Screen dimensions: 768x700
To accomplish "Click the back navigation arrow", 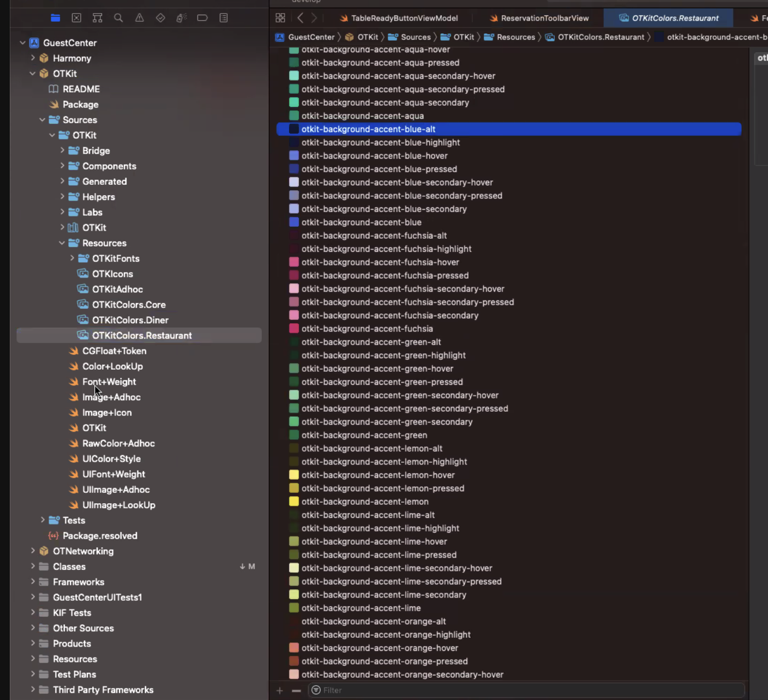I will tap(300, 17).
